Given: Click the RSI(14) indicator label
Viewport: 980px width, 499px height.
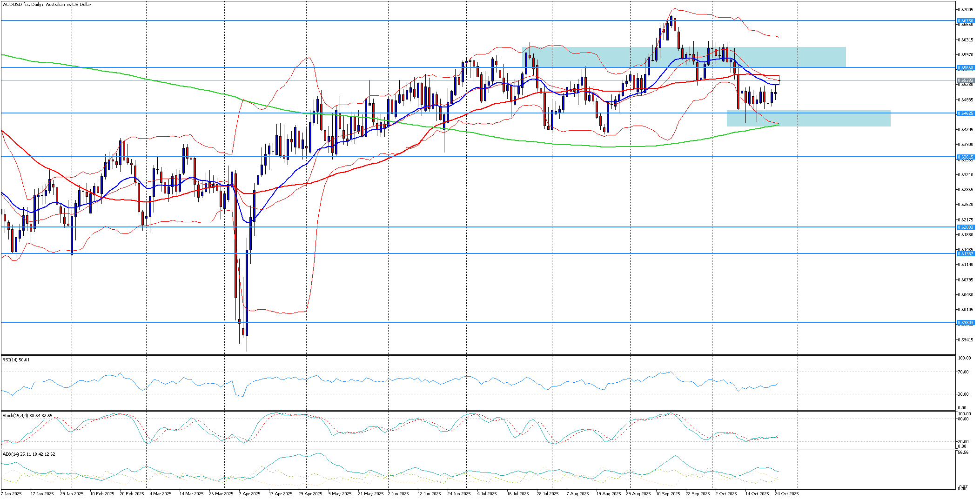Looking at the screenshot, I should [16, 360].
